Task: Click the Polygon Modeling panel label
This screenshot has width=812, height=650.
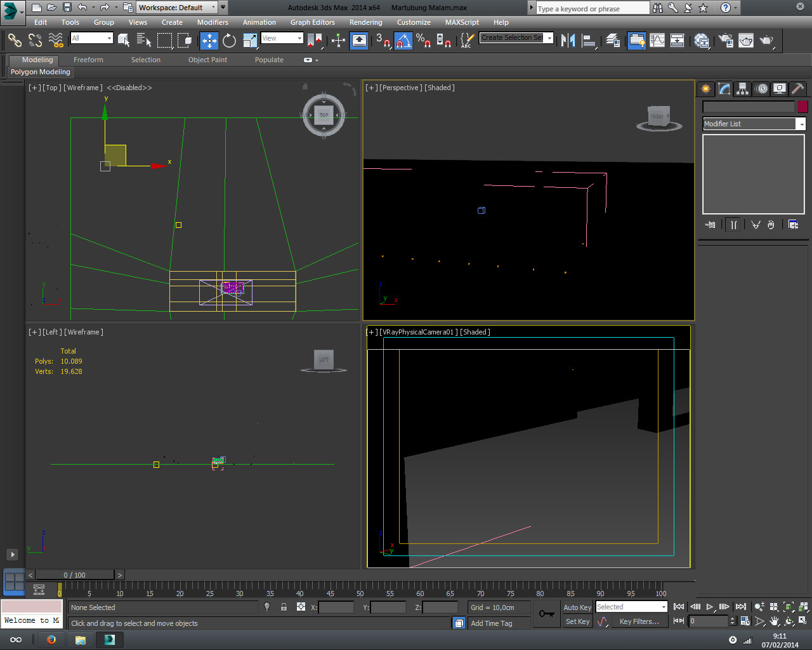Action: coord(41,72)
